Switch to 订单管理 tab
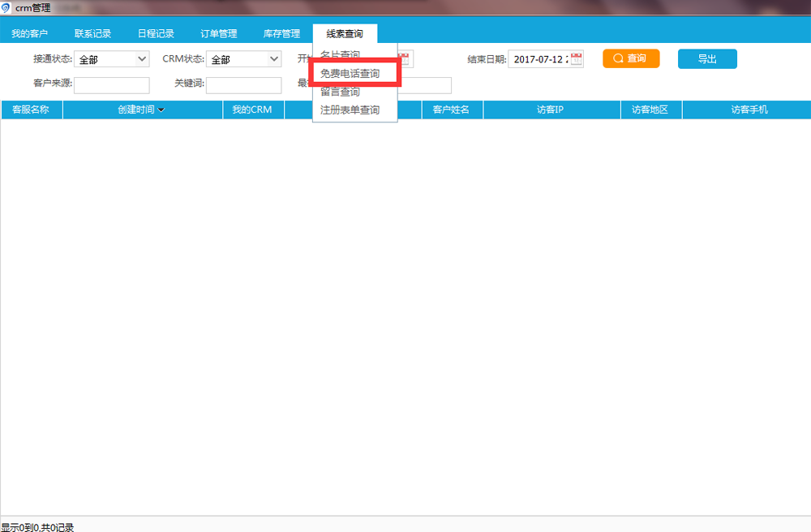Image resolution: width=811 pixels, height=532 pixels. click(x=219, y=34)
